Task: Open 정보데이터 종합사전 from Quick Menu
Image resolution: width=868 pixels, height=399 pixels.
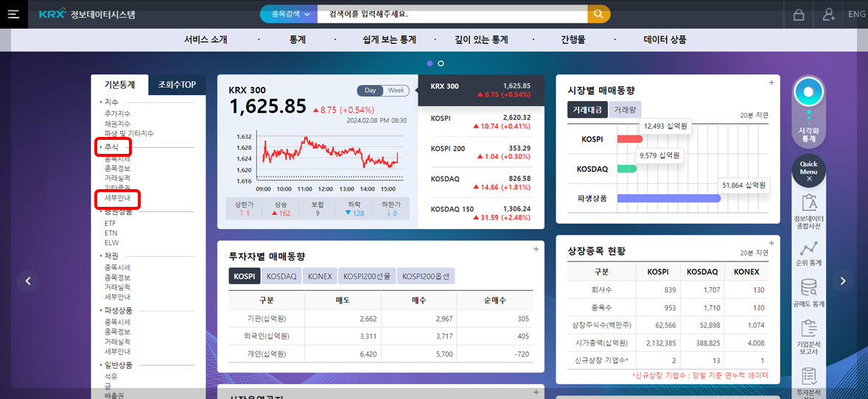Action: tap(809, 212)
